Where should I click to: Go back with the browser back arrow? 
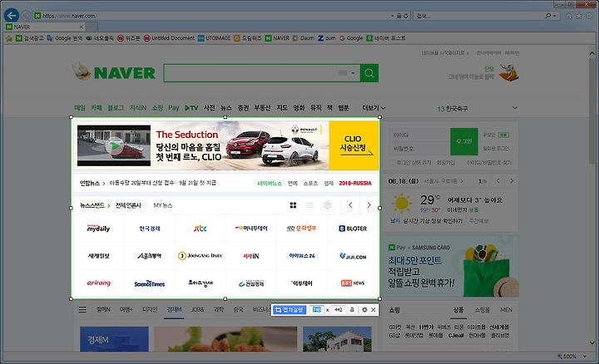point(12,16)
